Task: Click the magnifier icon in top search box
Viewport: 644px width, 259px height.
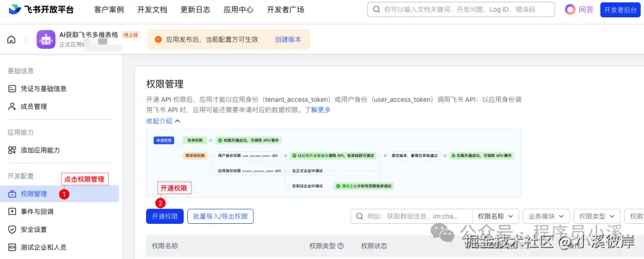Action: (376, 10)
